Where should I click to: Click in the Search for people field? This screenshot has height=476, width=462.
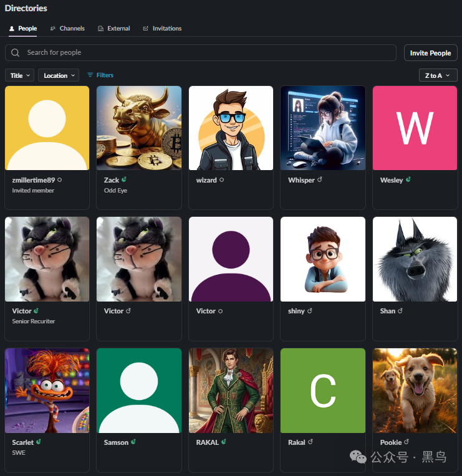coord(201,53)
